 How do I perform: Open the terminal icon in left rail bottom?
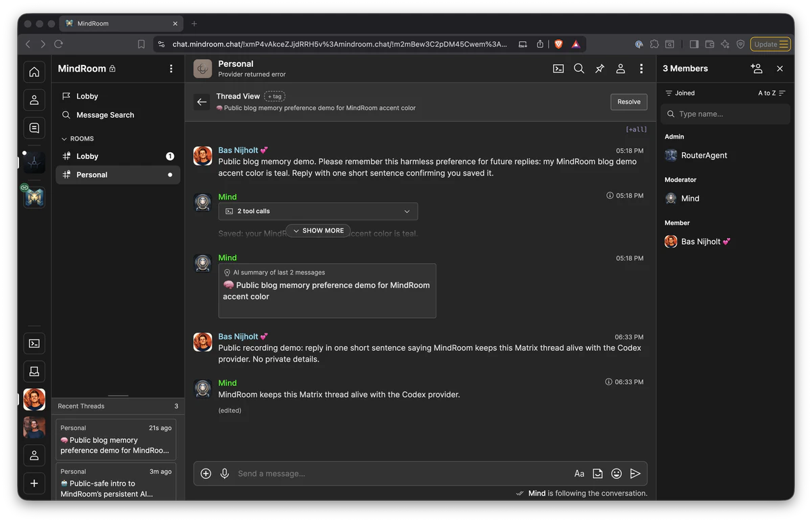click(34, 343)
